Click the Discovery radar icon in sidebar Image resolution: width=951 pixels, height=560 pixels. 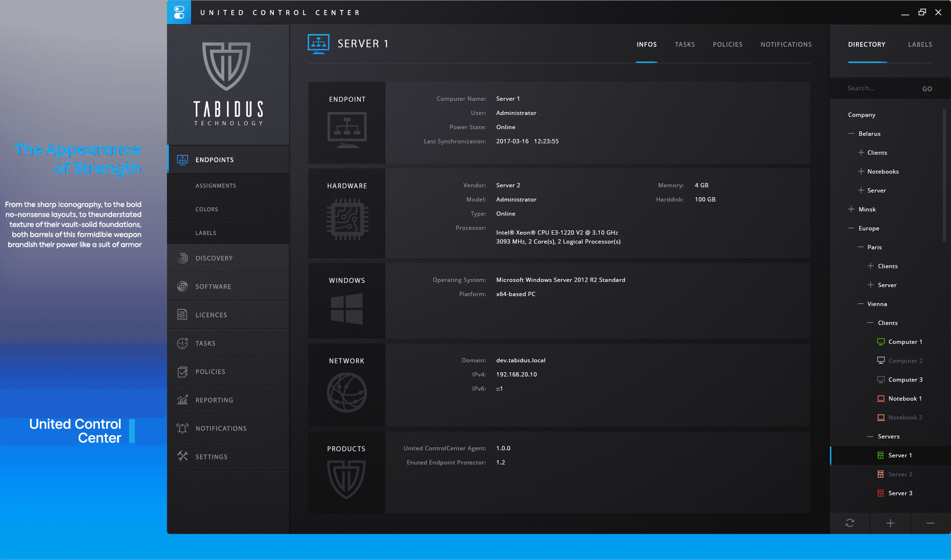coord(183,258)
